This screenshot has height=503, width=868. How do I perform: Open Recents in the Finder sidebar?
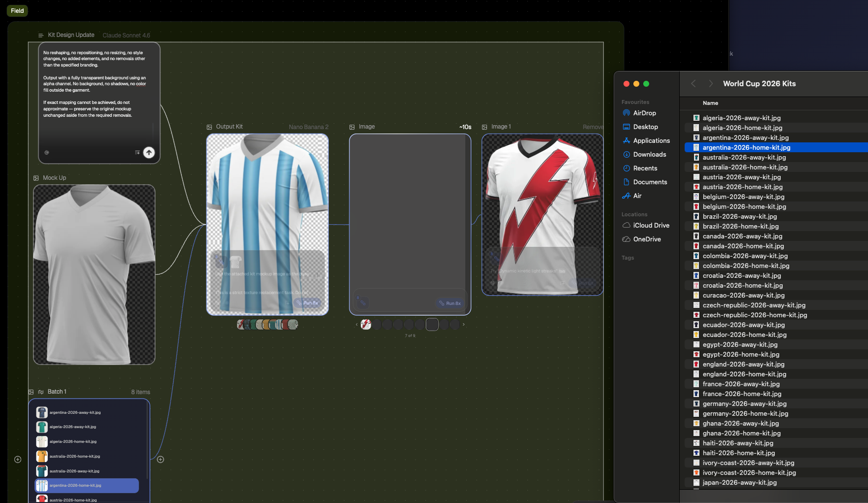(x=645, y=168)
